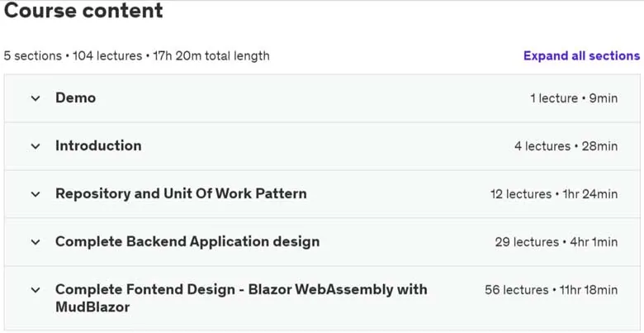The image size is (644, 333).
Task: Open Complete Backend Application design title
Action: [x=187, y=242]
